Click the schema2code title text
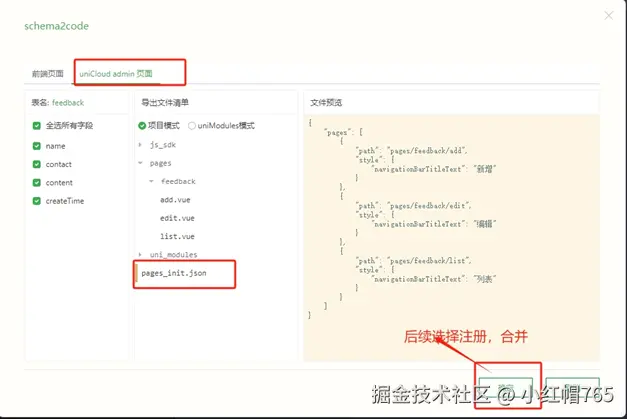The height and width of the screenshot is (419, 627). (56, 26)
